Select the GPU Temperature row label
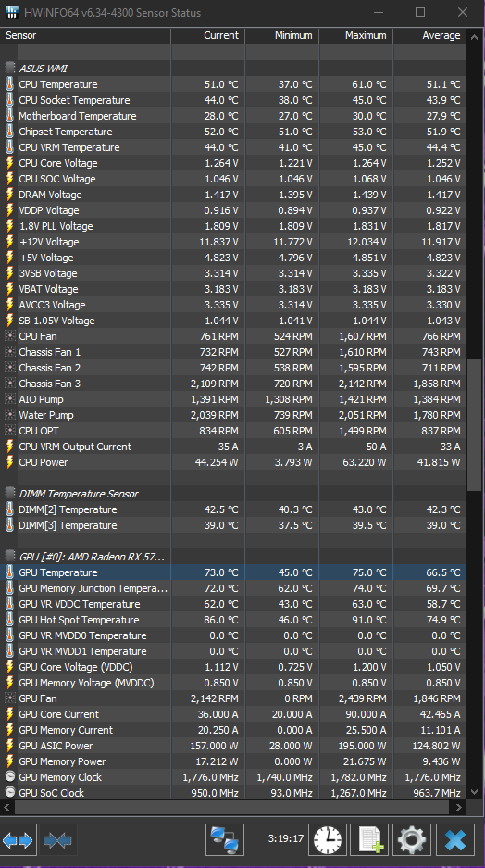The width and height of the screenshot is (485, 868). 58,572
